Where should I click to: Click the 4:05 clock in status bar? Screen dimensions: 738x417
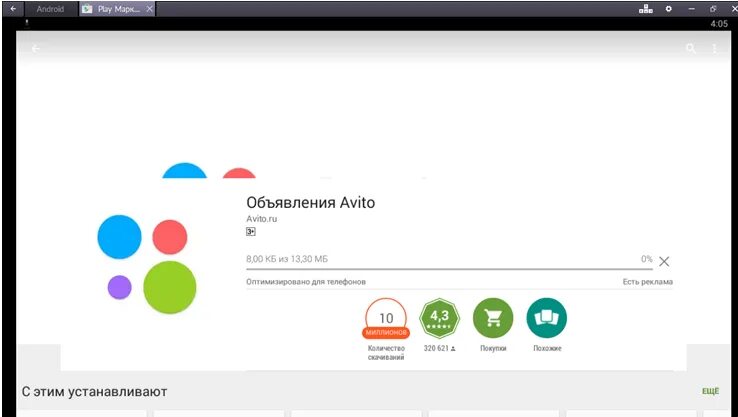coord(719,24)
